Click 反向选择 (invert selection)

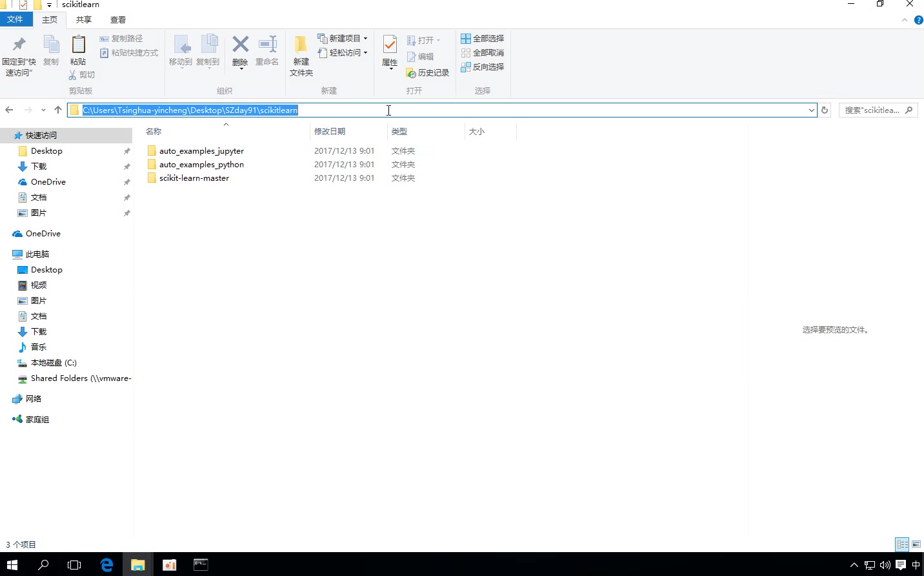tap(483, 67)
